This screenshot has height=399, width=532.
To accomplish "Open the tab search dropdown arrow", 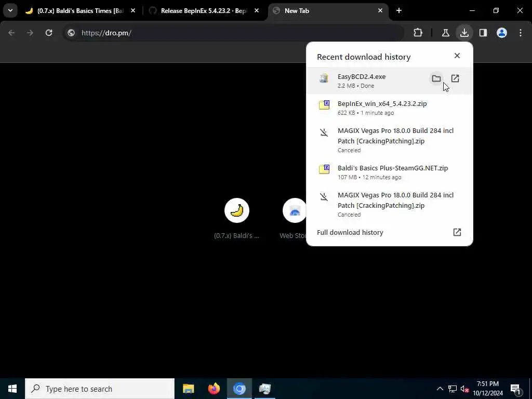I will [x=10, y=10].
